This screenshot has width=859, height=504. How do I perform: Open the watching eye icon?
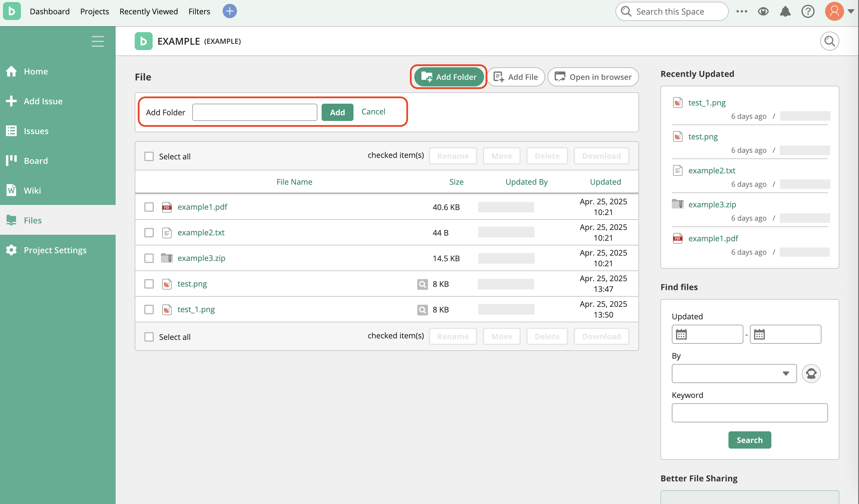(763, 11)
